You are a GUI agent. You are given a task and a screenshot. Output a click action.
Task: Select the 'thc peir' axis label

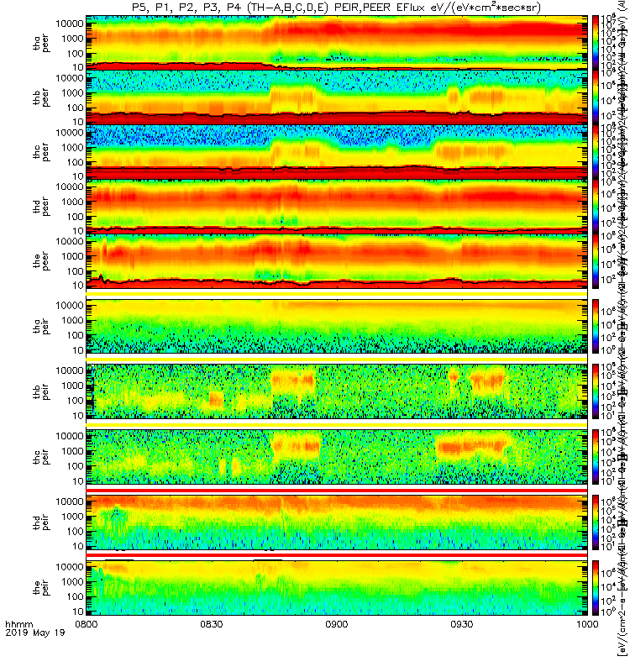click(41, 457)
